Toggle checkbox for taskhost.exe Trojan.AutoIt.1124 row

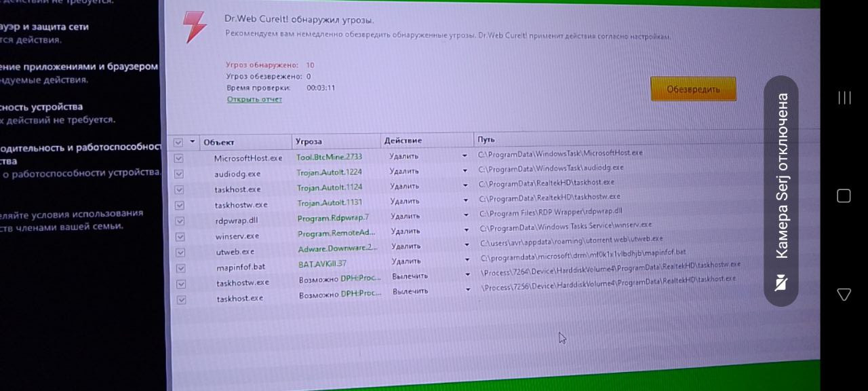point(179,189)
